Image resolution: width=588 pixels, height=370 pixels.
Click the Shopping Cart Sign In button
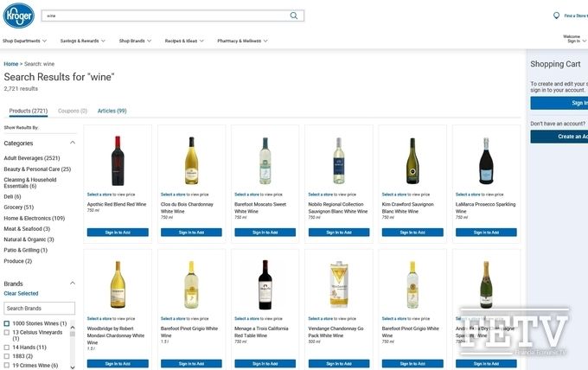pyautogui.click(x=559, y=103)
